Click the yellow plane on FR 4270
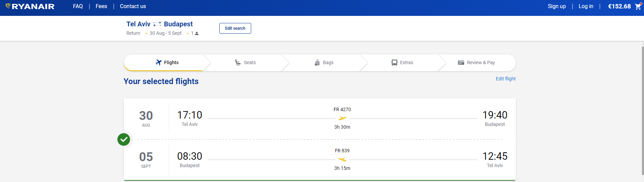Screen dimensions: 644x182 342,118
